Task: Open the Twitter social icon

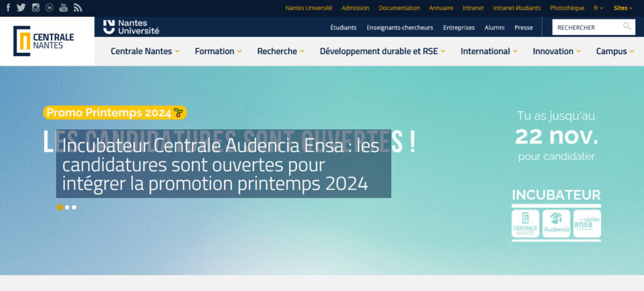Action: (21, 8)
